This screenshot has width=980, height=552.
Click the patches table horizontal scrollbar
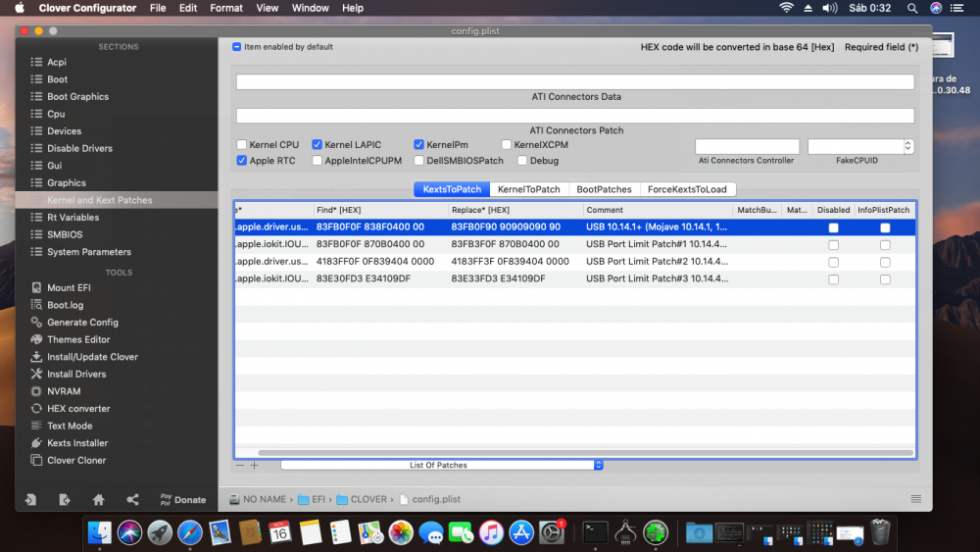(586, 453)
